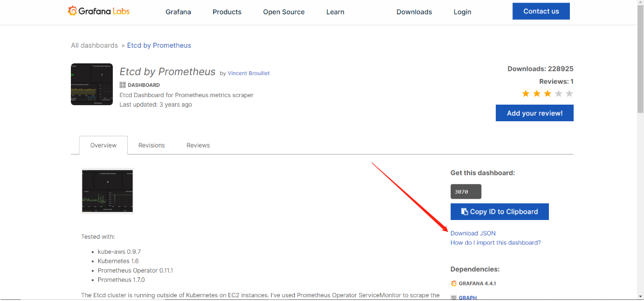
Task: Open the Grafana navigation menu
Action: pos(178,12)
